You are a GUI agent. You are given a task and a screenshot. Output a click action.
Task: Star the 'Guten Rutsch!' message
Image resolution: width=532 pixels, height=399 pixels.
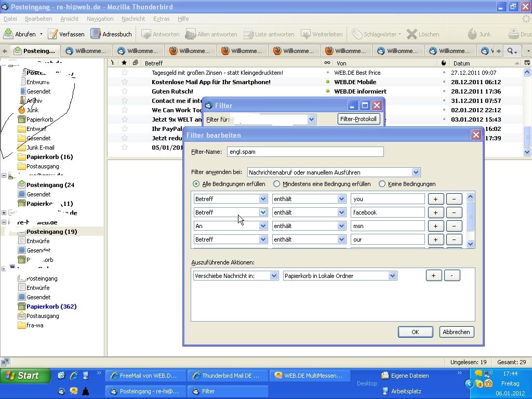[125, 91]
